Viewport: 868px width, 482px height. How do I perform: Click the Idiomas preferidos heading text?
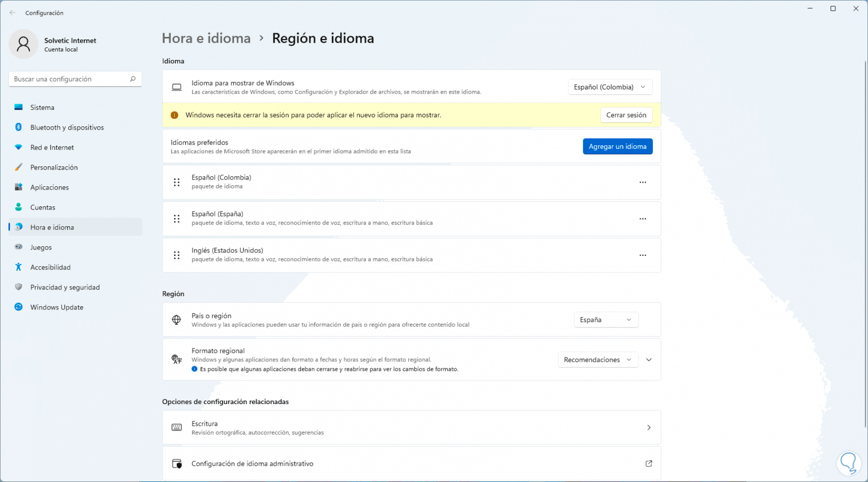[199, 142]
